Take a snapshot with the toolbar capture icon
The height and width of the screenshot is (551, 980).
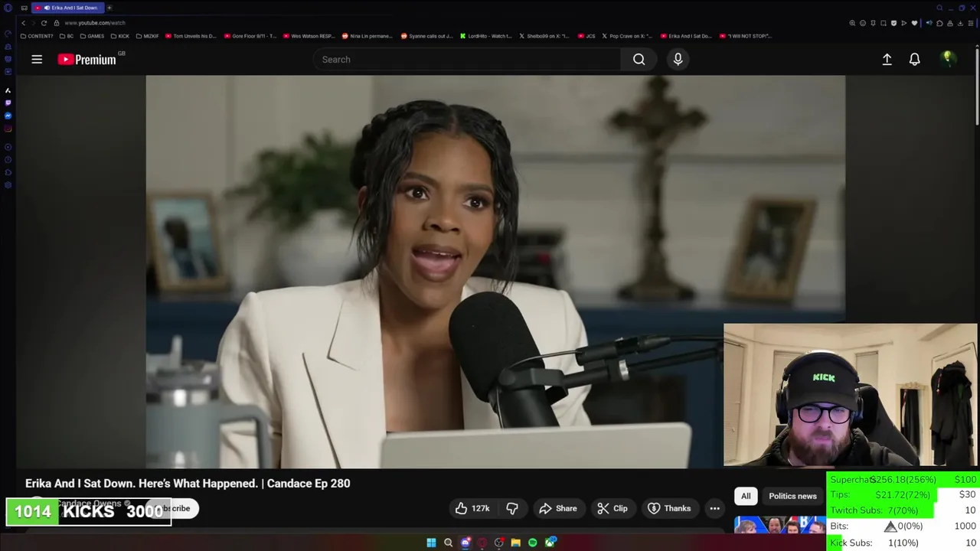point(884,23)
